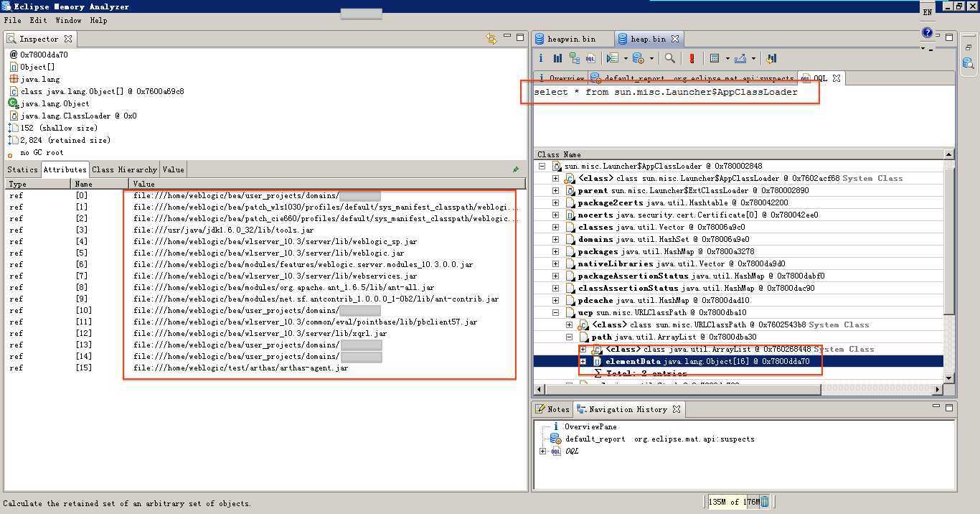Maximize the Inspector view panel

coord(521,37)
